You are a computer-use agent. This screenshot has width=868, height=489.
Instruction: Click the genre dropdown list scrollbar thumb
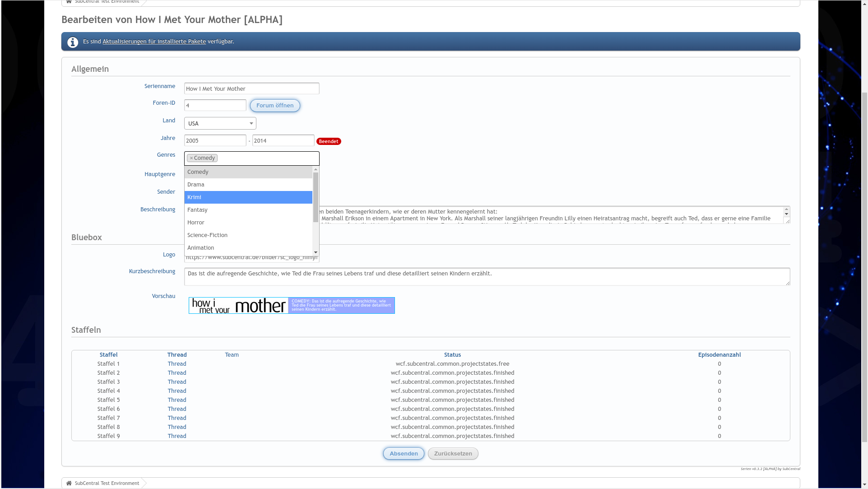tap(316, 196)
